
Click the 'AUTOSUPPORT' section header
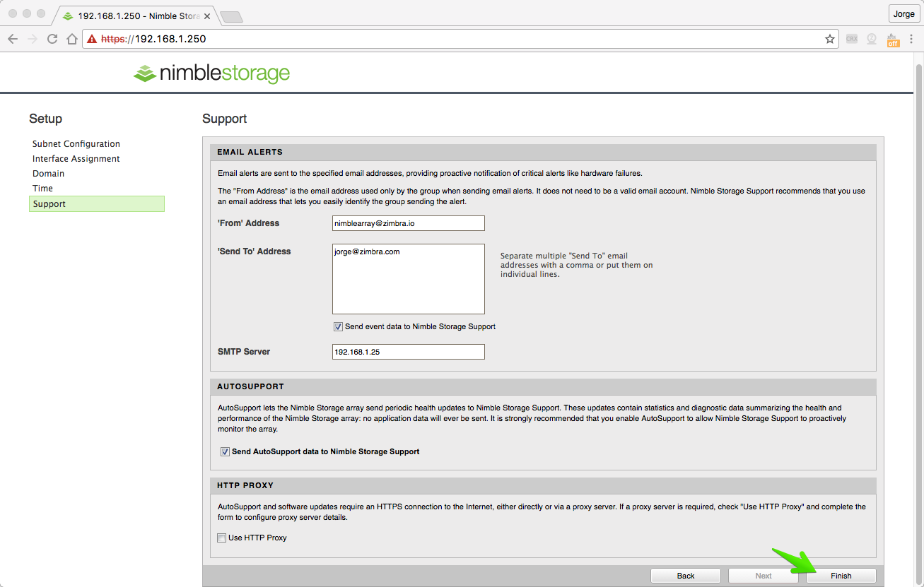[x=543, y=387]
